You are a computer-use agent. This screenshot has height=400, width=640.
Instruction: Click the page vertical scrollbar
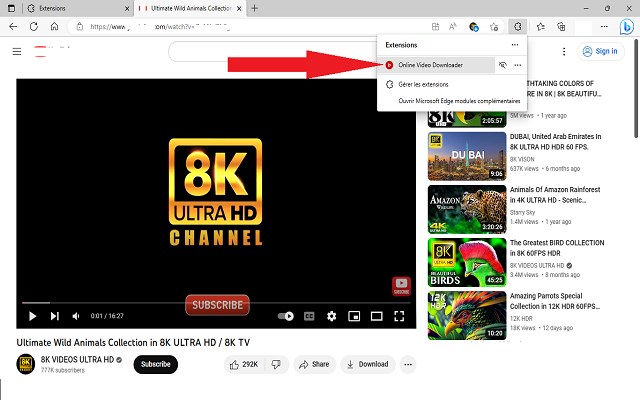click(x=636, y=88)
